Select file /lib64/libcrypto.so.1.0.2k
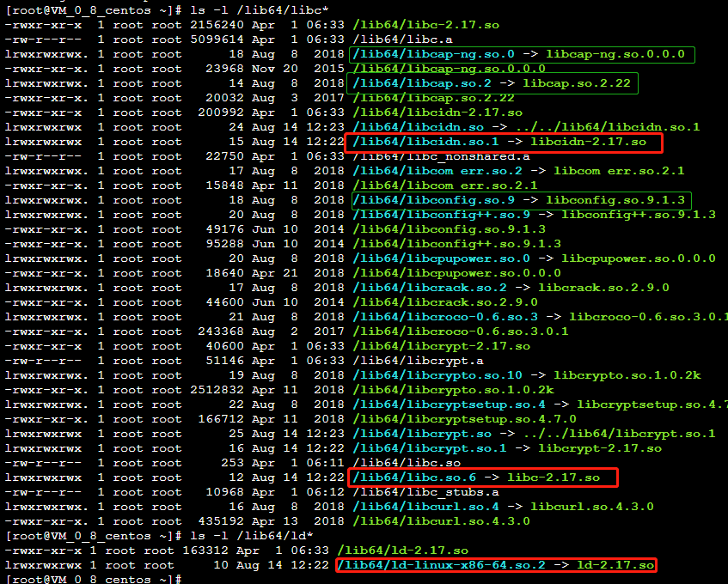 tap(453, 390)
